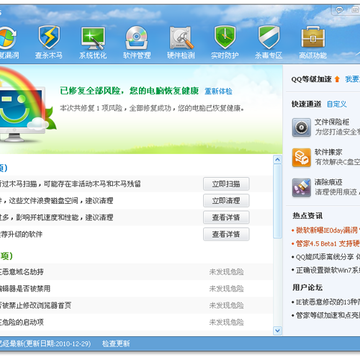360x360 pixels.
Task: Click the 已修复全部风险 headline text
Action: 129,91
